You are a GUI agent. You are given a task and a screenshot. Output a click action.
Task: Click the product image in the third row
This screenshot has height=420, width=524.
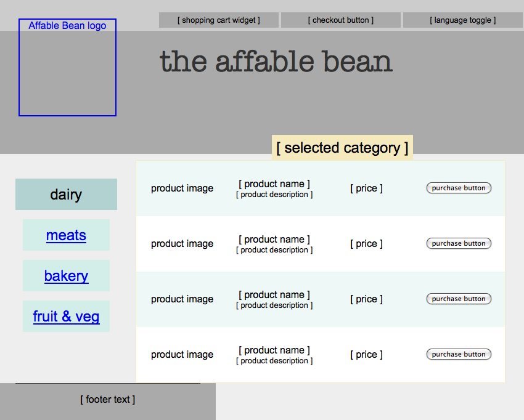182,299
